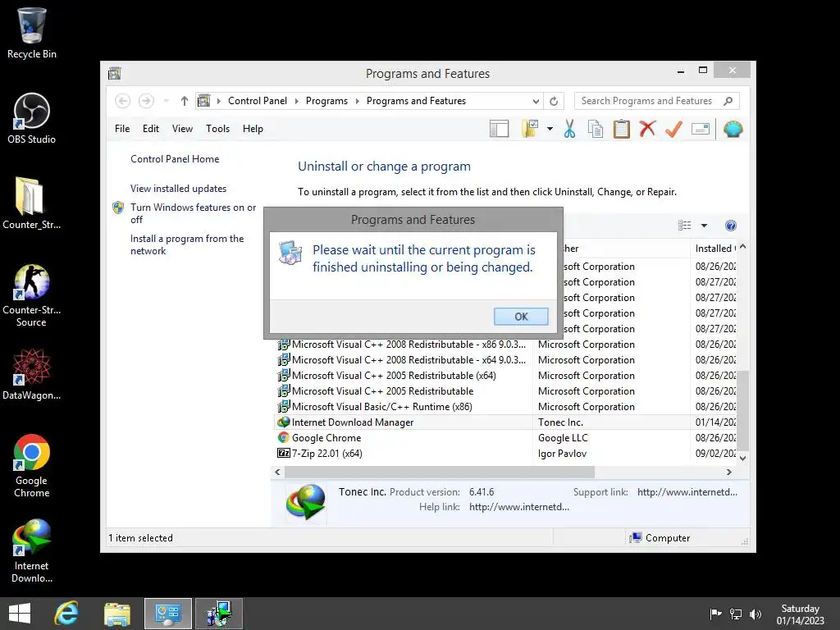Screen dimensions: 840x630
Task: Click the Support link URL in details pane
Action: coord(687,492)
